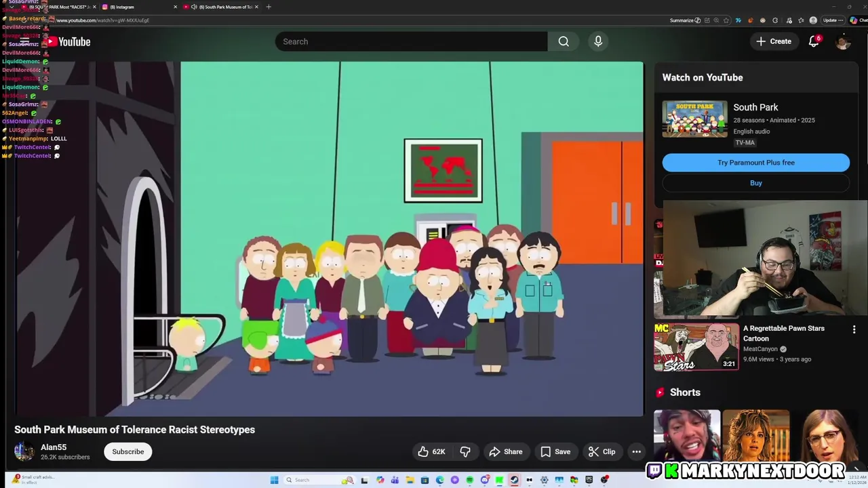Open the blue 7TV extension icon
868x488 pixels.
click(x=738, y=20)
